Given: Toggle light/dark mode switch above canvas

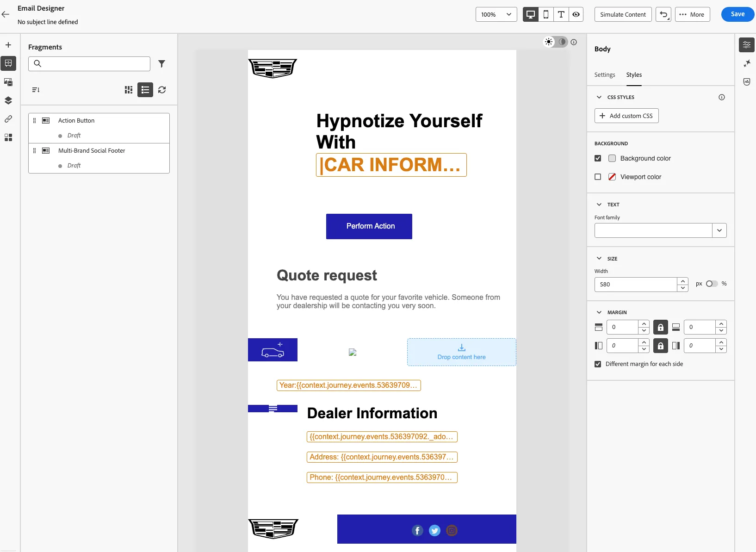Looking at the screenshot, I should point(555,42).
